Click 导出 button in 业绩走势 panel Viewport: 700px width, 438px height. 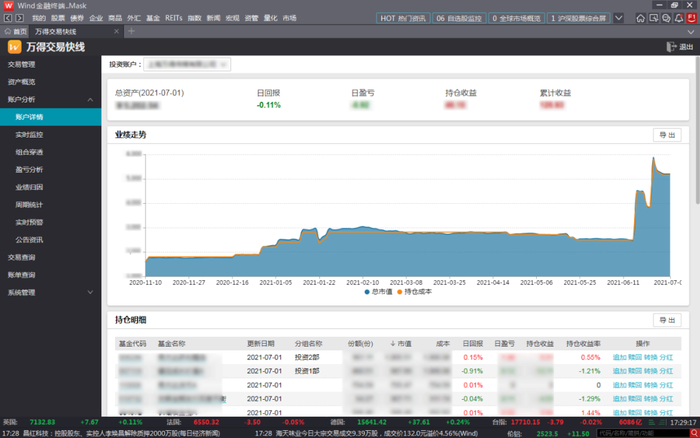pyautogui.click(x=665, y=135)
